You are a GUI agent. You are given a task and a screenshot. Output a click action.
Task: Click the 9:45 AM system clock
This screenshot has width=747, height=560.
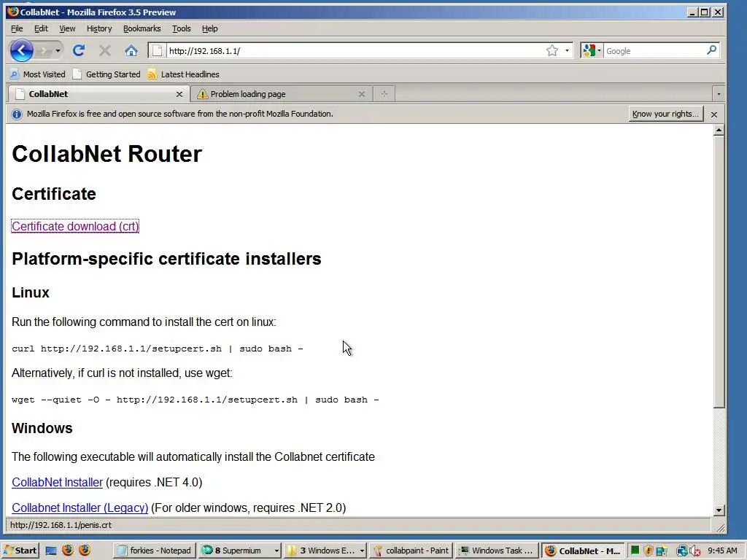point(722,551)
